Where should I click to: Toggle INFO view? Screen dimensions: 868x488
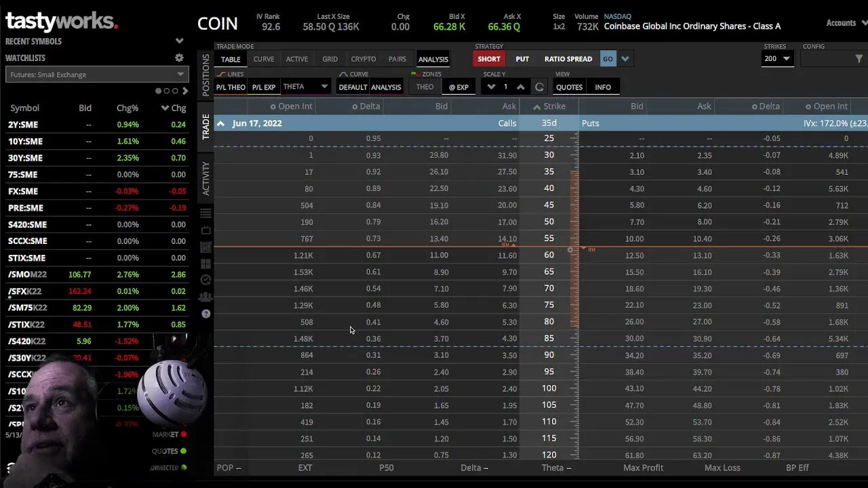tap(603, 87)
